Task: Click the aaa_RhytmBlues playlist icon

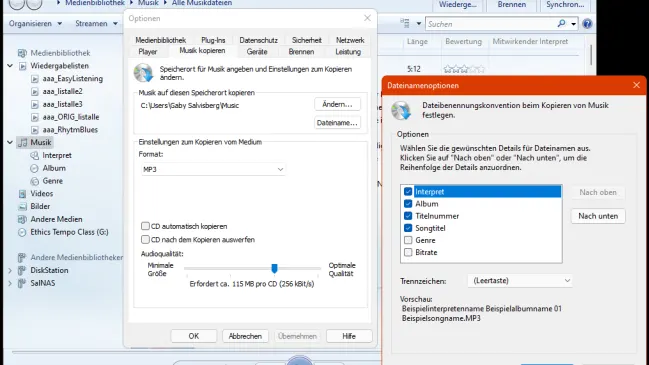Action: (35, 130)
